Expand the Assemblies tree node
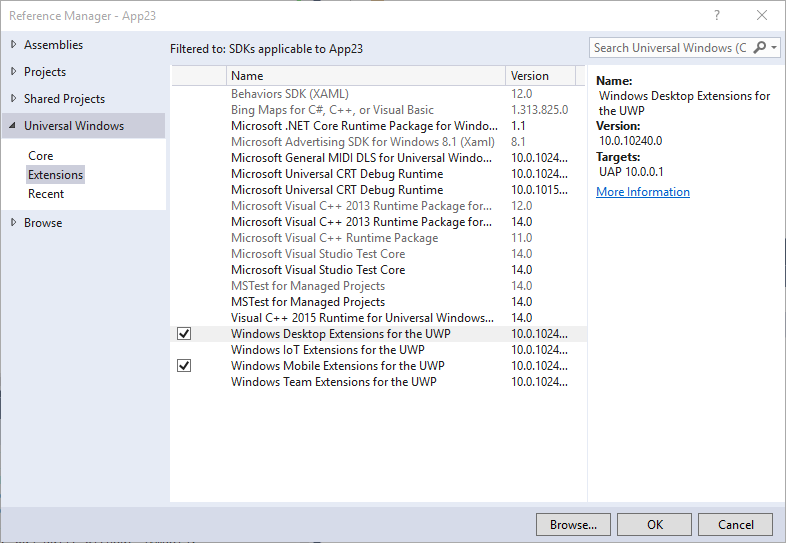Image resolution: width=786 pixels, height=543 pixels. click(x=14, y=45)
